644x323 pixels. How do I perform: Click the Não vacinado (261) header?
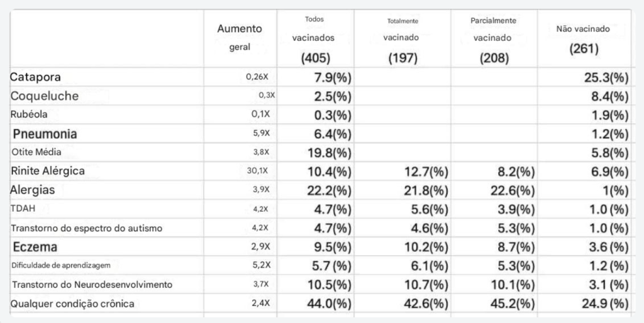583,40
